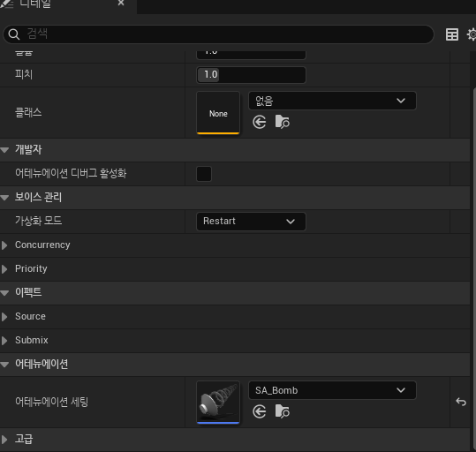Reset 어테뉴에이션 세팅 to default arrow
Image resolution: width=476 pixels, height=452 pixels.
461,402
